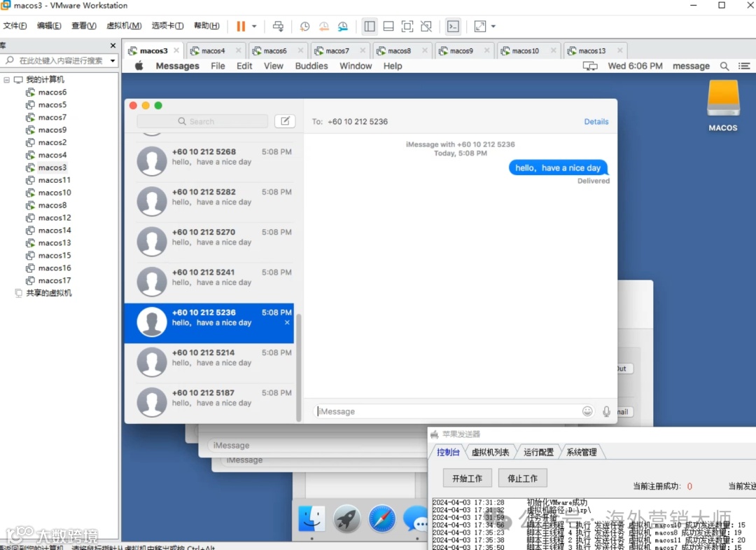The image size is (756, 550).
Task: Close the macos3 tab
Action: tap(176, 50)
